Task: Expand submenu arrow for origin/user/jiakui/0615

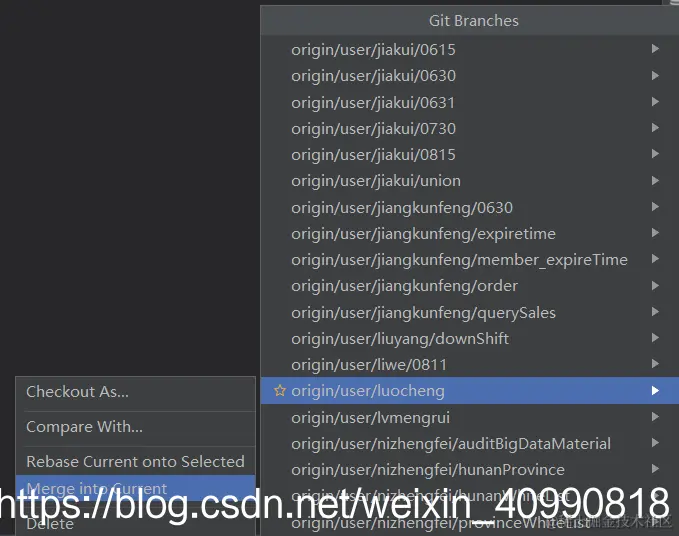Action: [x=655, y=49]
